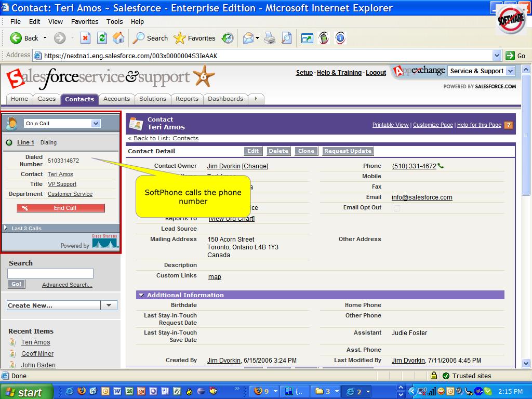Switch to the Cases tab
Image resolution: width=532 pixels, height=399 pixels.
pos(46,99)
